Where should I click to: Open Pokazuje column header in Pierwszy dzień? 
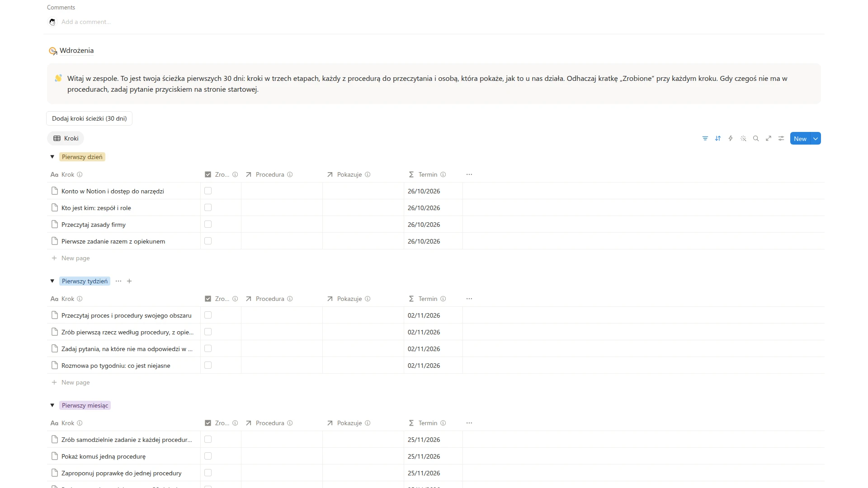pos(363,174)
